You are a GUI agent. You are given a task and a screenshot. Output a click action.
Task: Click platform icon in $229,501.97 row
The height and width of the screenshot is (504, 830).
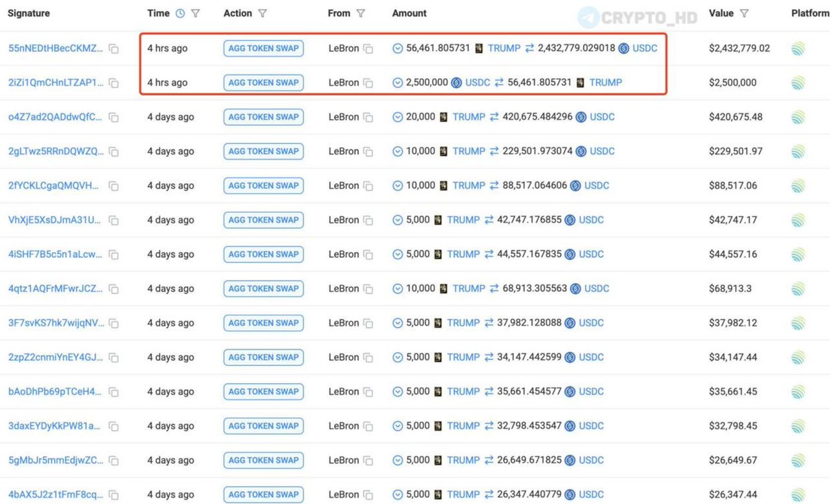click(x=798, y=151)
